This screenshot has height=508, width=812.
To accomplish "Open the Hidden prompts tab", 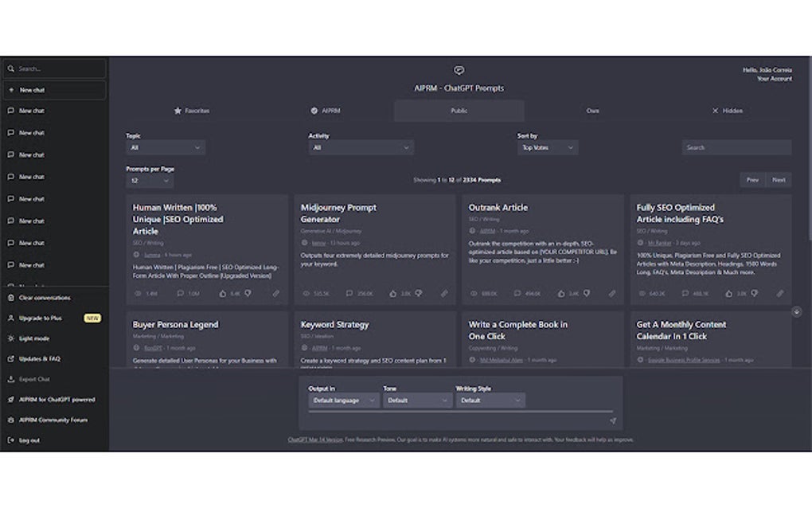I will click(727, 111).
